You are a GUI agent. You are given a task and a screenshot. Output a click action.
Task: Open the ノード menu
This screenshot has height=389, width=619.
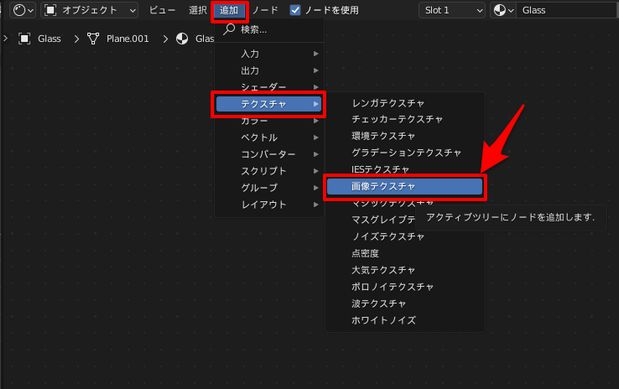click(x=265, y=10)
